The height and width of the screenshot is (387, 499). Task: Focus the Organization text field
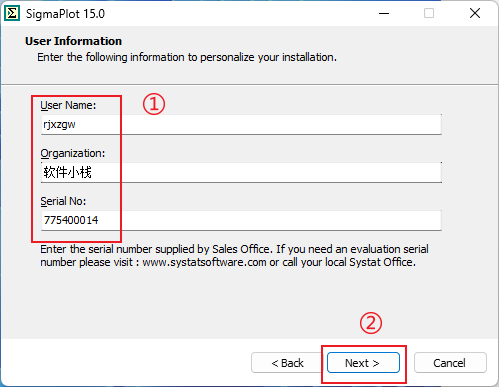[241, 172]
